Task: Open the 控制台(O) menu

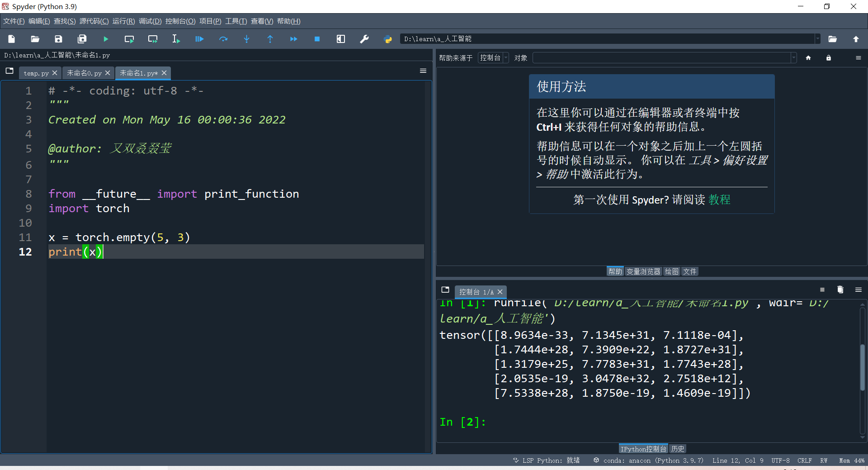Action: click(180, 21)
